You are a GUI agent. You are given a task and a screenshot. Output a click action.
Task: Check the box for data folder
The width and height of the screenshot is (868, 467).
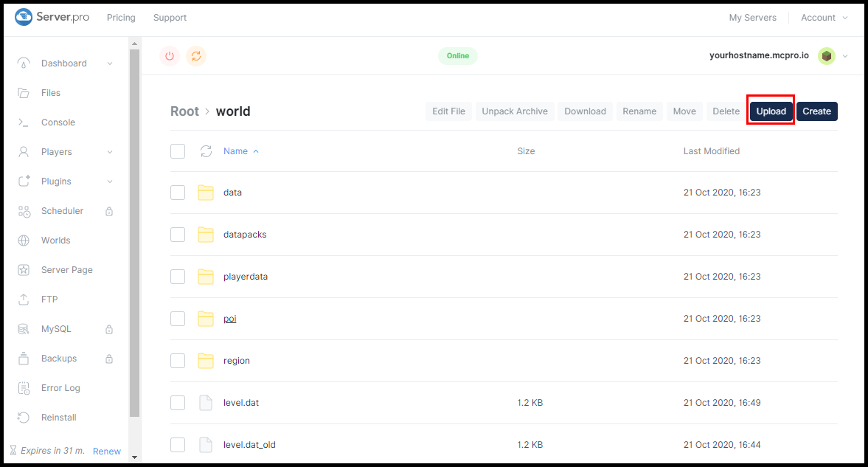pyautogui.click(x=178, y=193)
